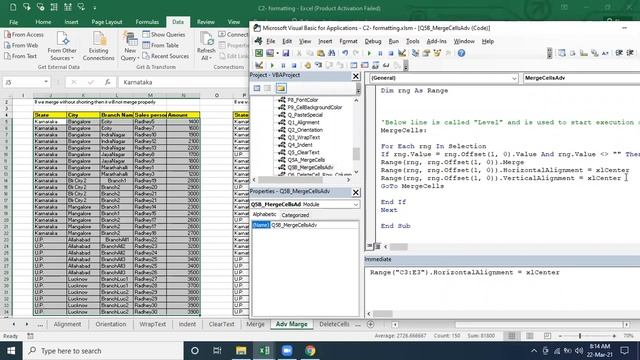Click Quick Watch icon in Debug toolbar

point(386,65)
